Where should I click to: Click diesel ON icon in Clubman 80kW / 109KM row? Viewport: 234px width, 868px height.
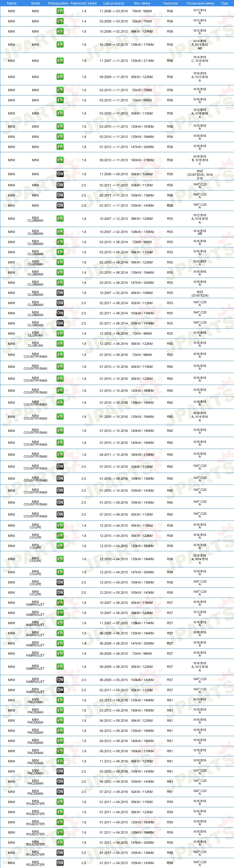(x=60, y=293)
